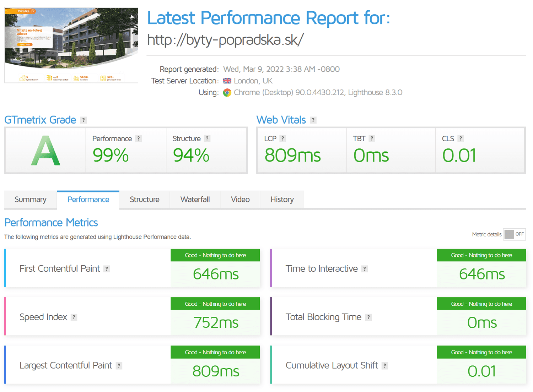Click the TBT help question mark
This screenshot has height=392, width=533.
(372, 138)
